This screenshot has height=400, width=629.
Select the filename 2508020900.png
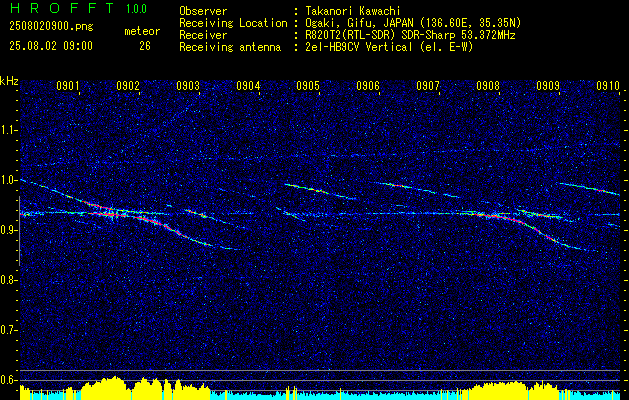(51, 27)
